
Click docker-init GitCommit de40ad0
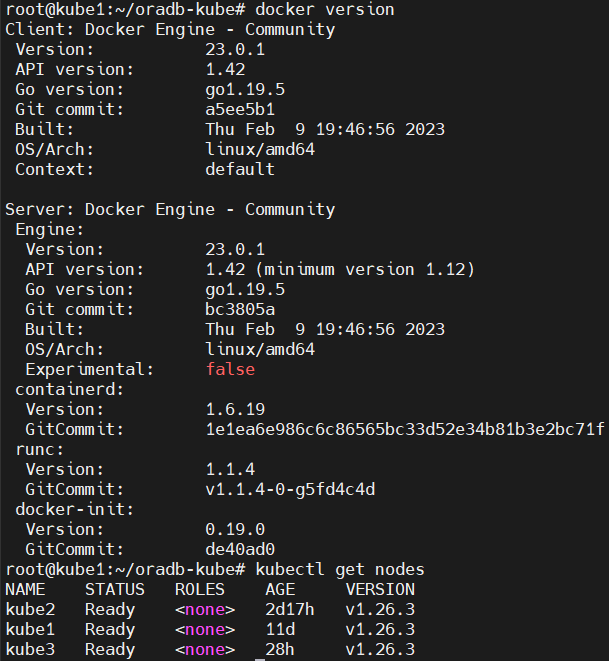tap(240, 549)
